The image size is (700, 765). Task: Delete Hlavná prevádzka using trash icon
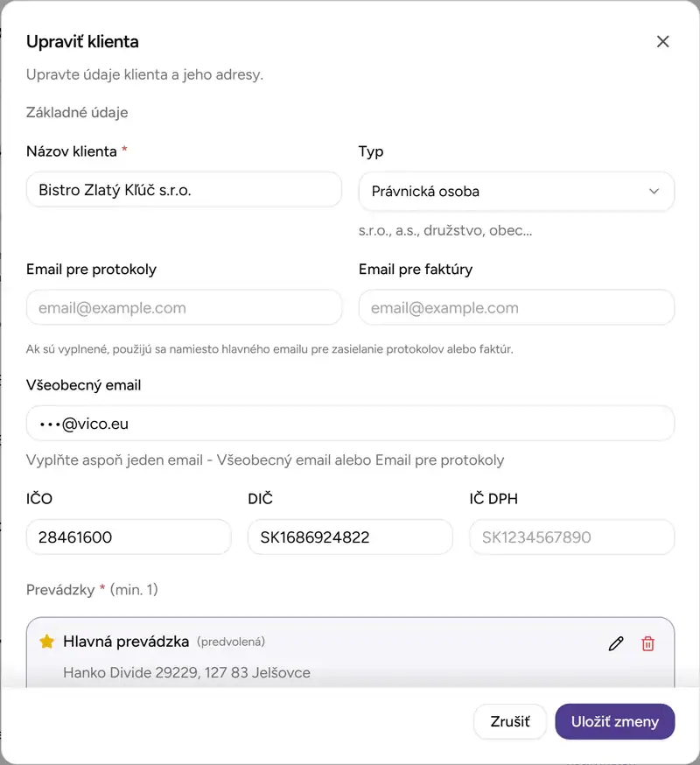648,643
